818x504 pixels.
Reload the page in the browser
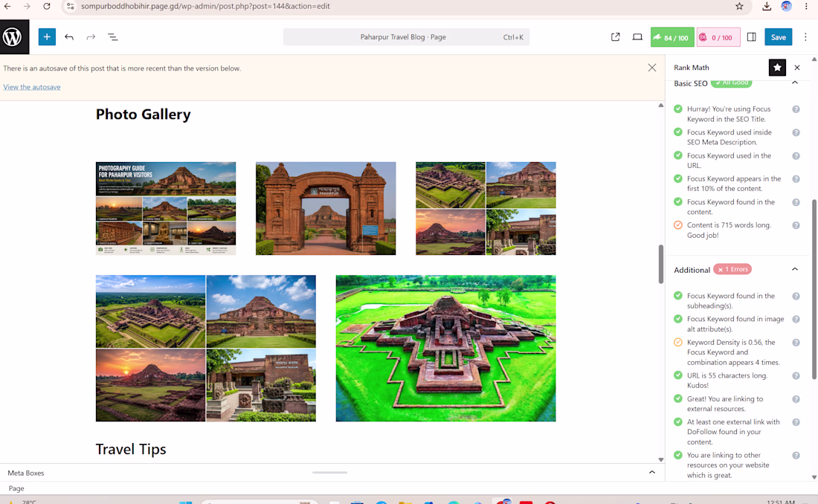pyautogui.click(x=47, y=6)
